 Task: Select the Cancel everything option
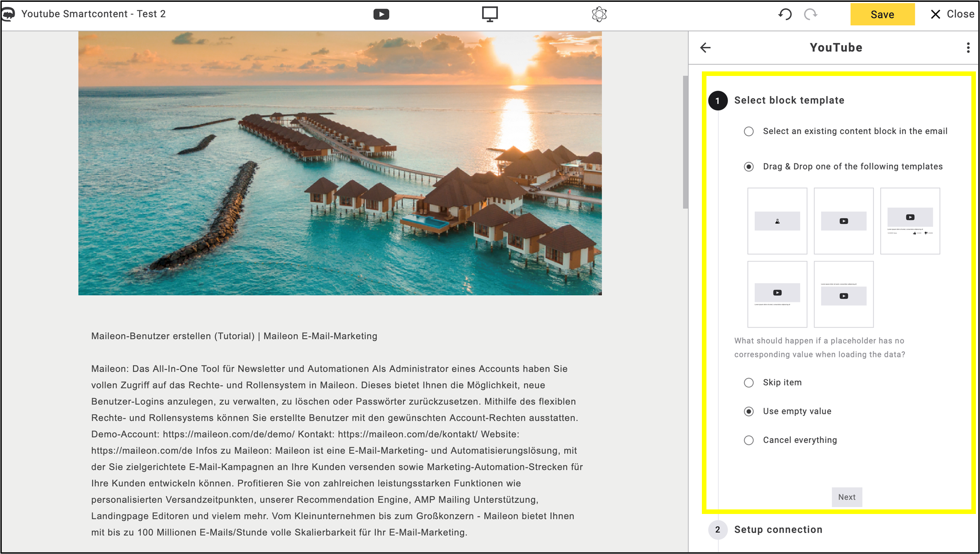click(748, 440)
